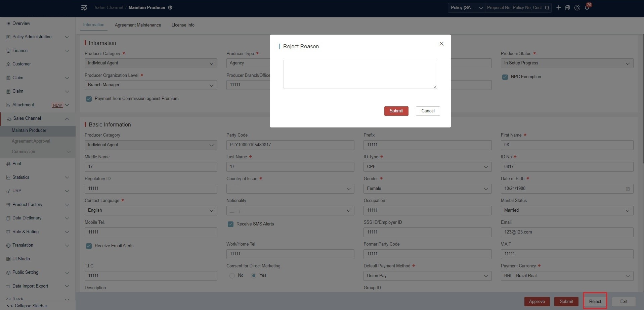Open the Producer Status dropdown
This screenshot has height=310, width=644.
(567, 63)
